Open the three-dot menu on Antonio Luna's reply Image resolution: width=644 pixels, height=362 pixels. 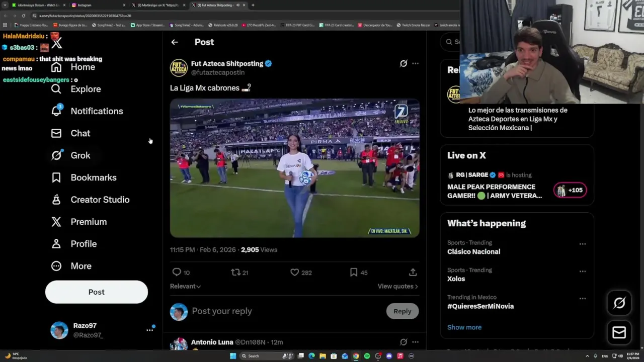[x=415, y=342]
